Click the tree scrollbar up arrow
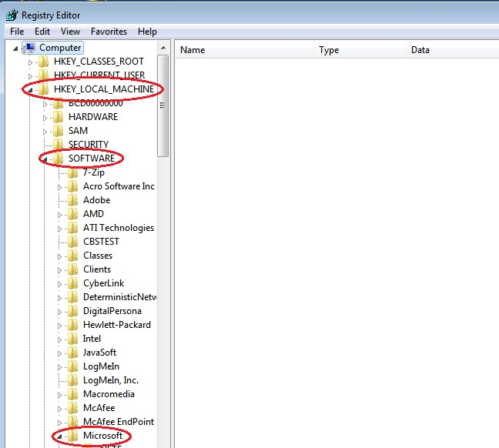 (163, 48)
